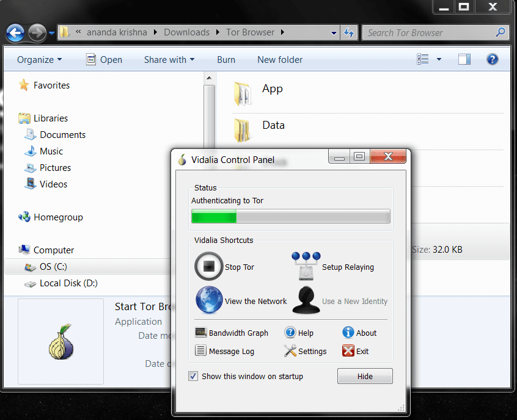Open Vidalia Help
Screen dimensions: 517x420
(299, 333)
